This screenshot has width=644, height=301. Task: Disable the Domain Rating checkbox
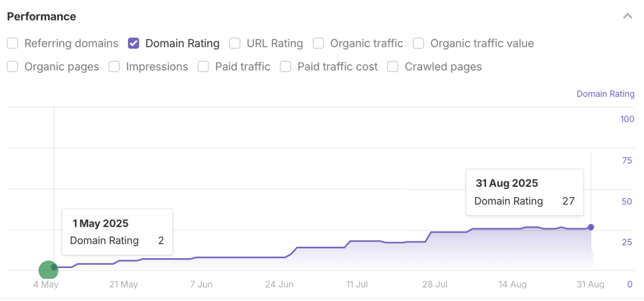click(133, 43)
